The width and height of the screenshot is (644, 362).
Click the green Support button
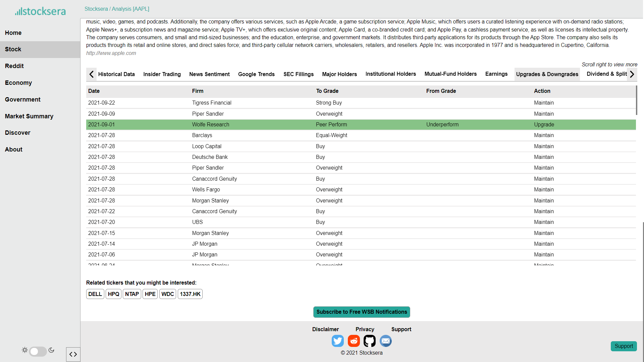624,346
